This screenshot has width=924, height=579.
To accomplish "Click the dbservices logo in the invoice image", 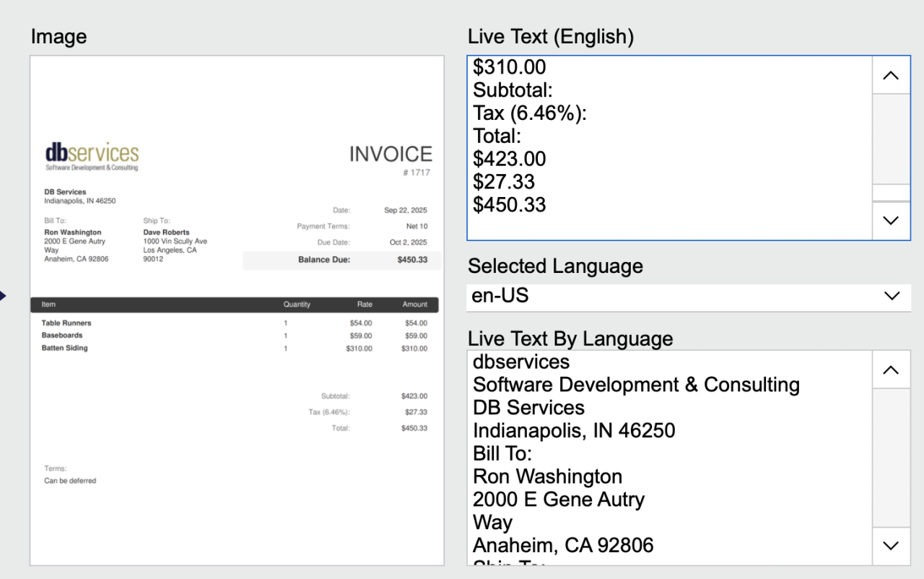I will click(x=91, y=154).
